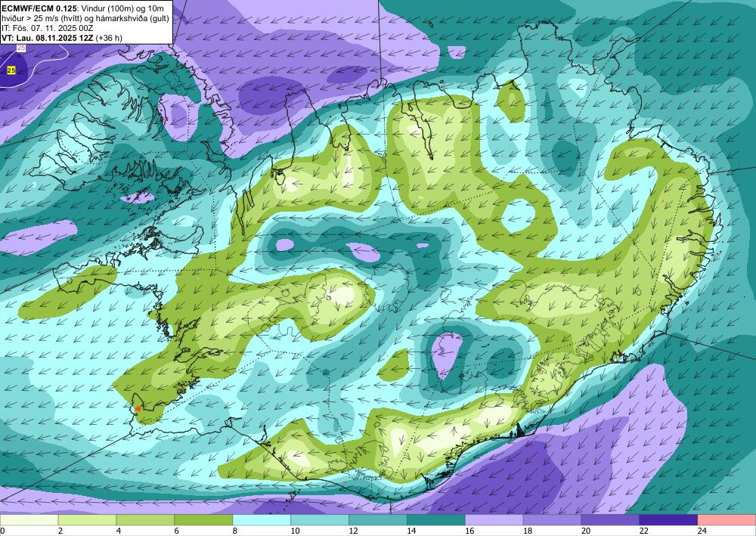The height and width of the screenshot is (536, 756).
Task: Click the '16' legend scale value
Action: pos(469,531)
